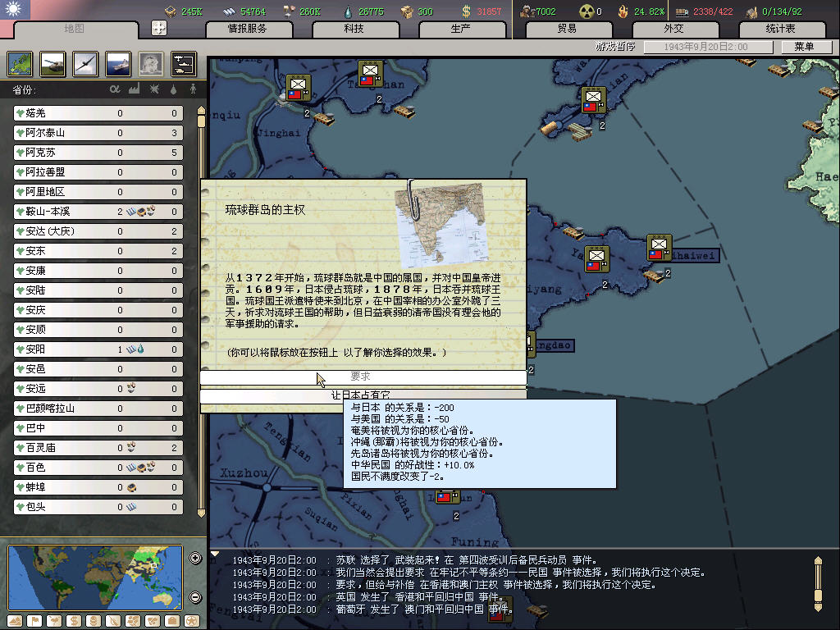Switch to the star-circle map mode
This screenshot has height=630, width=840.
pos(192,621)
